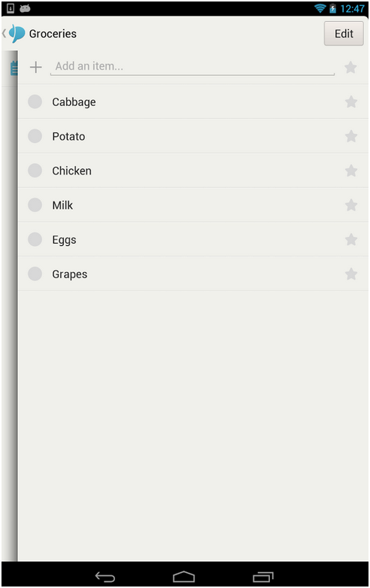
Task: Tick the Chicken checkbox circle
Action: pos(35,171)
